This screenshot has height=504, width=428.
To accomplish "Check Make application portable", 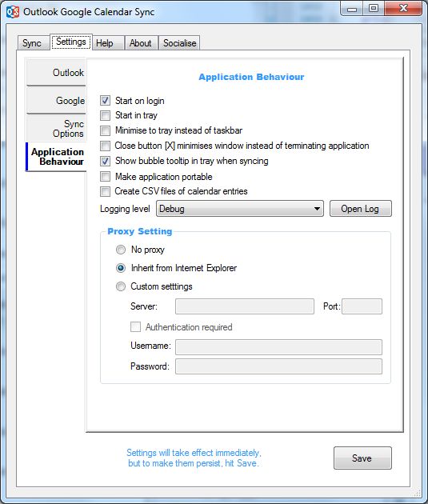I will [105, 177].
